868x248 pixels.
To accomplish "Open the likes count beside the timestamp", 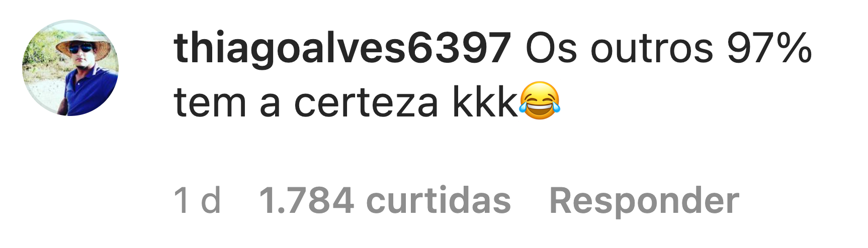I will [385, 200].
